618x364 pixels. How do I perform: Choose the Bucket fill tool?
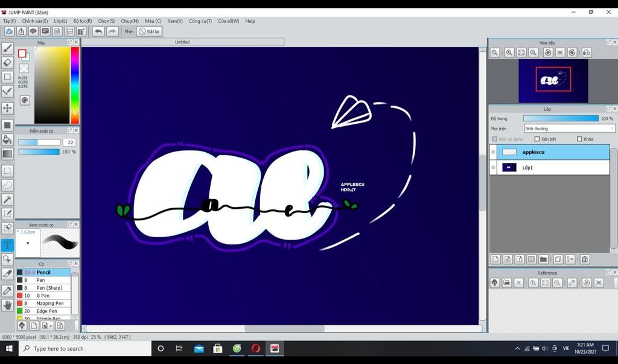[7, 139]
